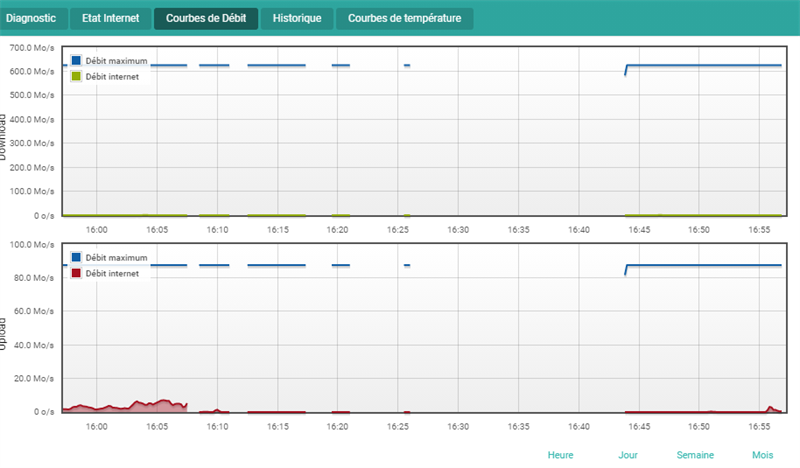Click the Débit maximum label in download chart legend

pos(116,61)
